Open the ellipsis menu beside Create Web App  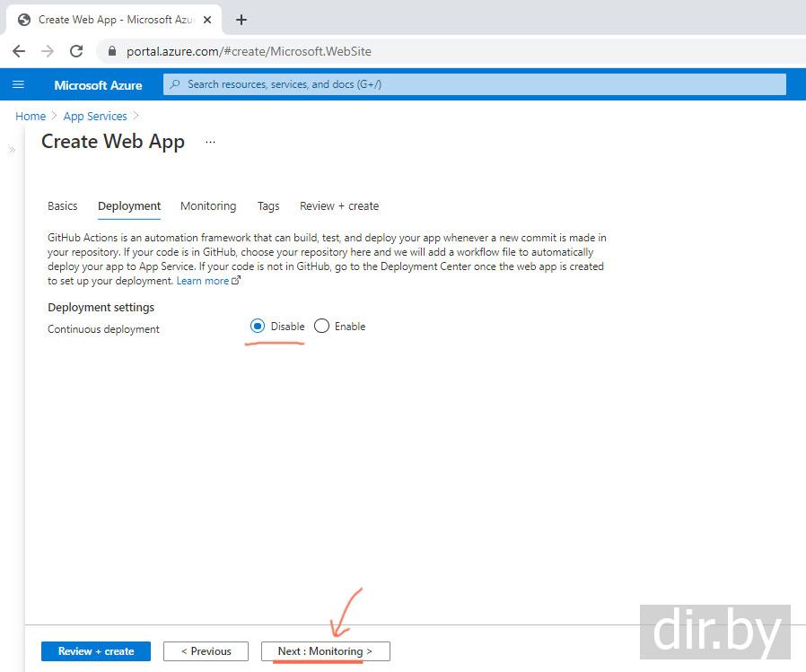click(210, 142)
